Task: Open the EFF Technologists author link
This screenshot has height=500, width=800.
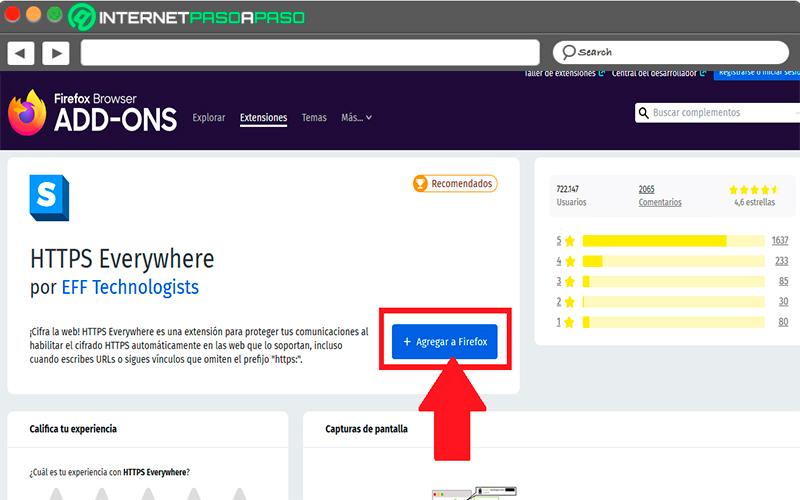Action: (130, 287)
